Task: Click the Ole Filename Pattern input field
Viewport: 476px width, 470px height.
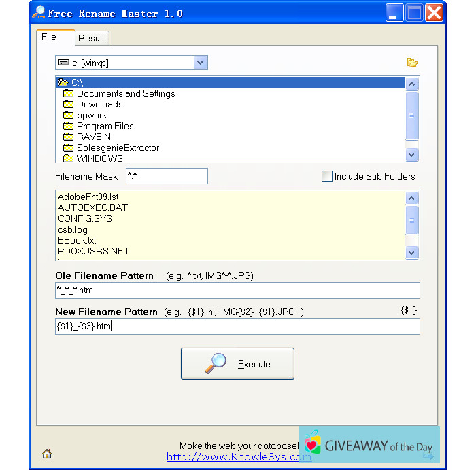Action: (237, 290)
